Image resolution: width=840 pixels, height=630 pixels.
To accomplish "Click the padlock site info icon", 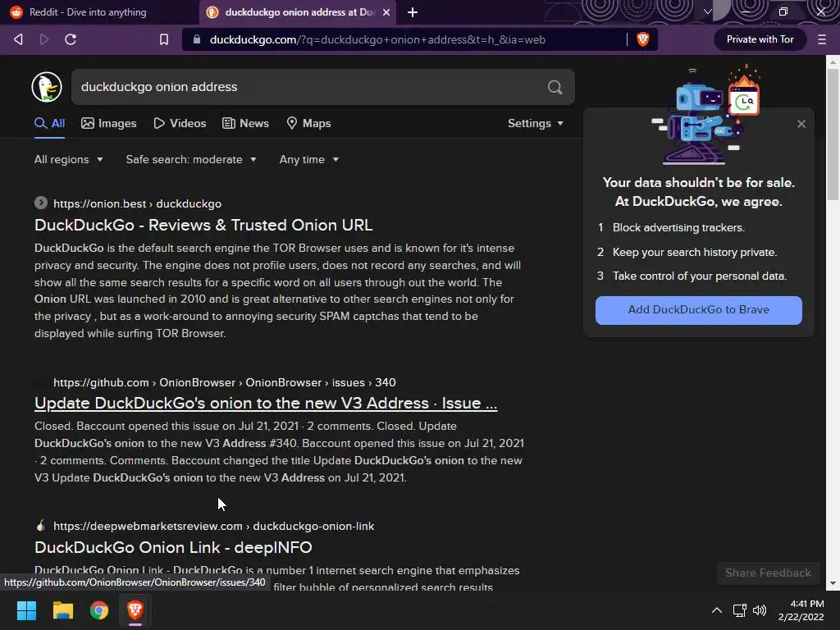I will click(x=197, y=39).
